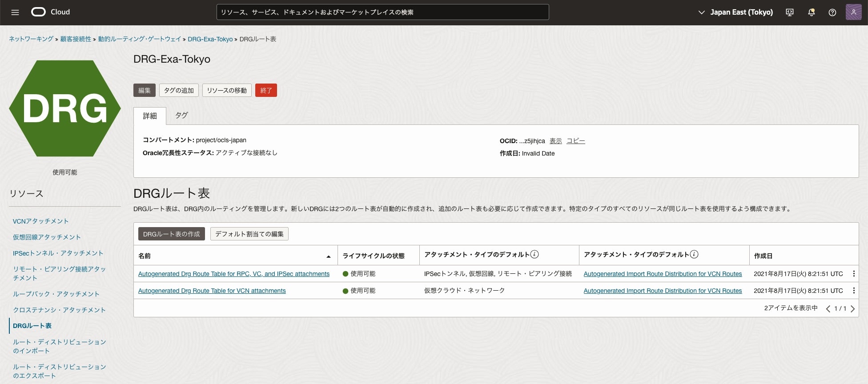Open route table for RPC, VC, and IPSec attachments
868x384 pixels.
(234, 274)
